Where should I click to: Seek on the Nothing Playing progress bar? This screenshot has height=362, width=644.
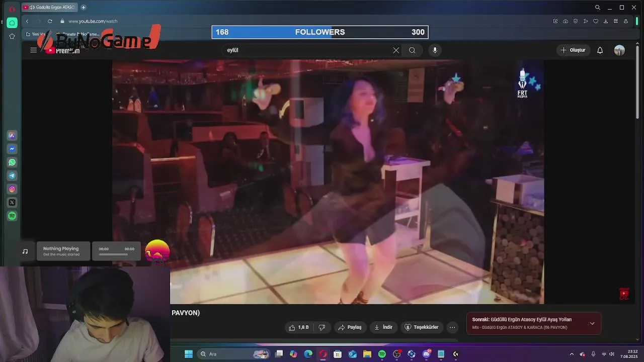coord(113,254)
